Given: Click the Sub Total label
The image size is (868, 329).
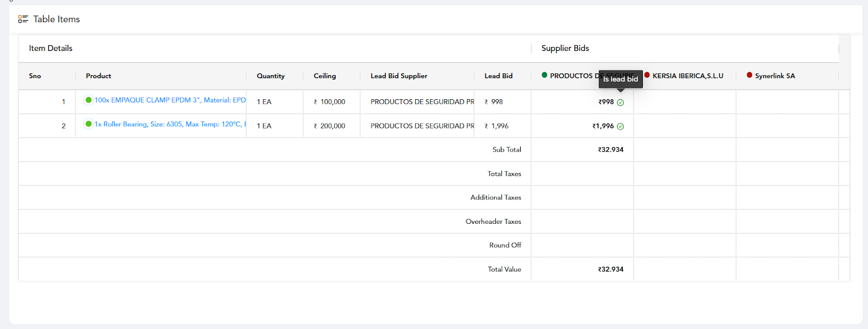Looking at the screenshot, I should click(507, 150).
